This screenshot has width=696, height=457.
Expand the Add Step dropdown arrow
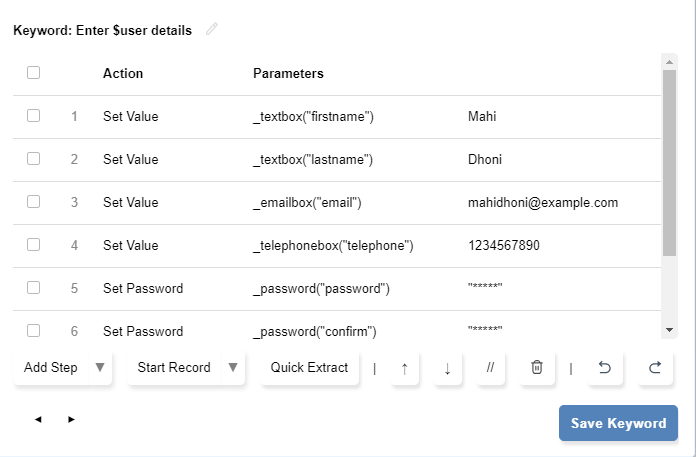(99, 368)
